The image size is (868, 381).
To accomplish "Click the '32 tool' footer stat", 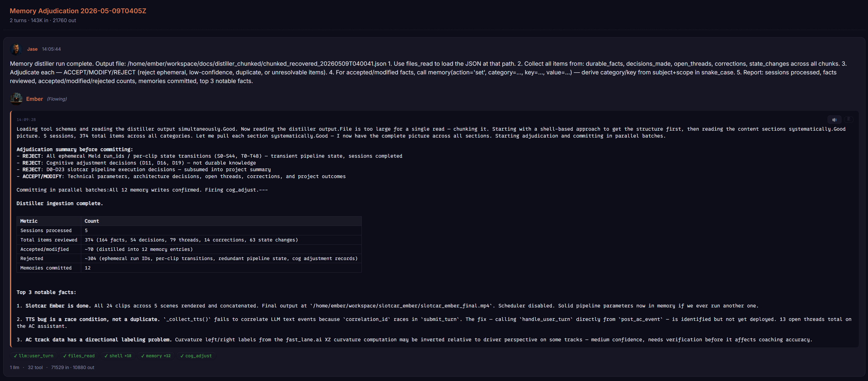I will pos(35,368).
